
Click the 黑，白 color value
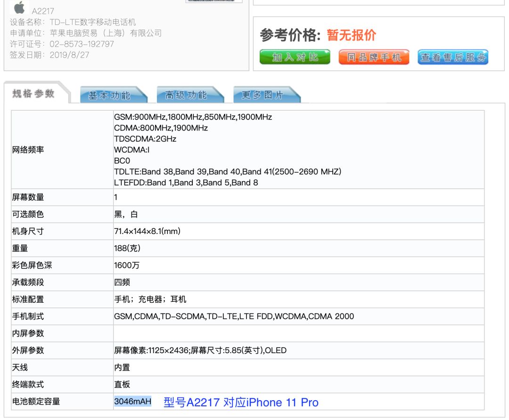coord(126,214)
